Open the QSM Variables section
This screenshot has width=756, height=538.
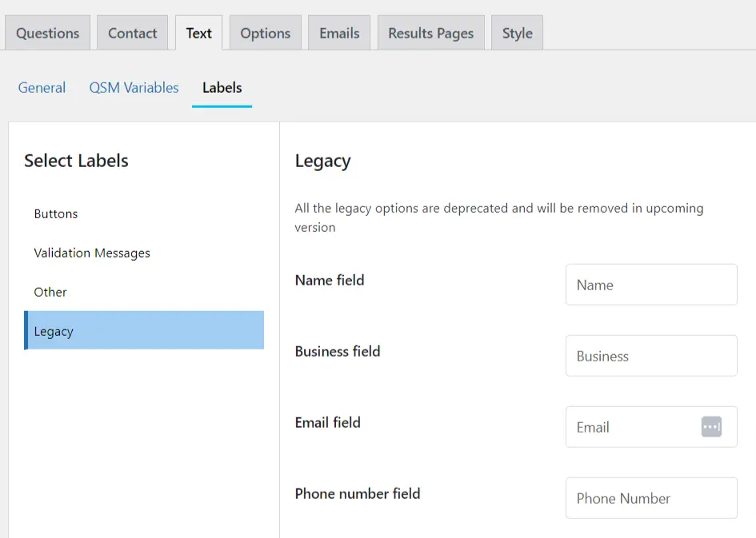(134, 88)
